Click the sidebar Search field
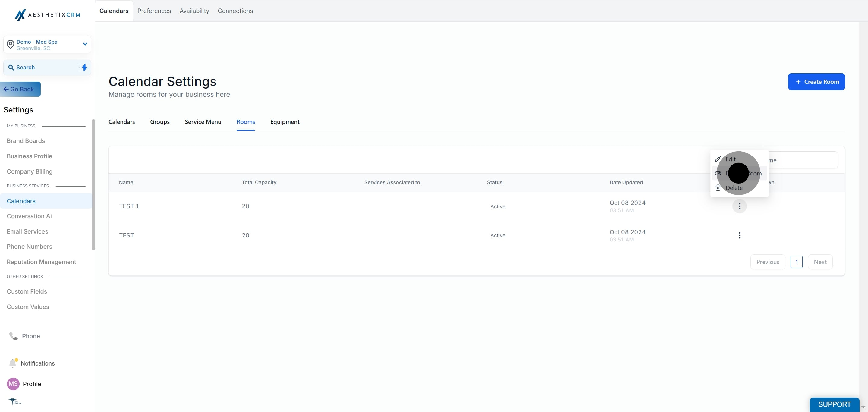Screen dimensions: 868x412 pos(47,68)
